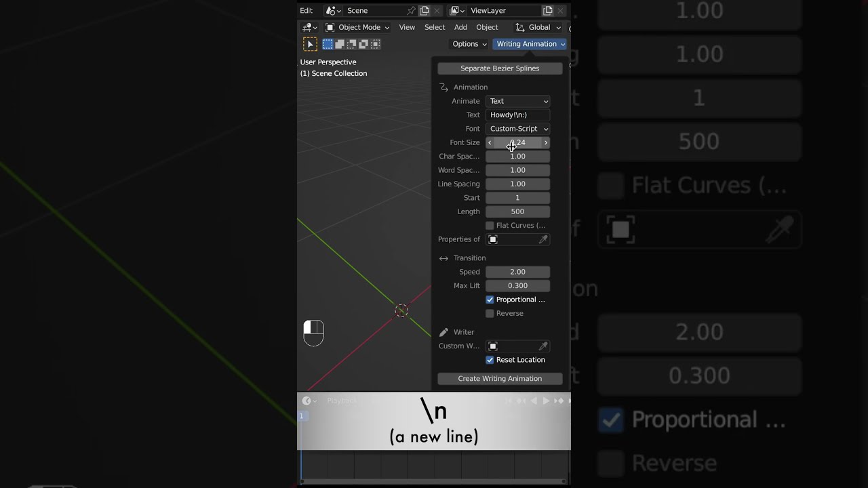
Task: Open the Animate type dropdown set to Text
Action: [517, 101]
